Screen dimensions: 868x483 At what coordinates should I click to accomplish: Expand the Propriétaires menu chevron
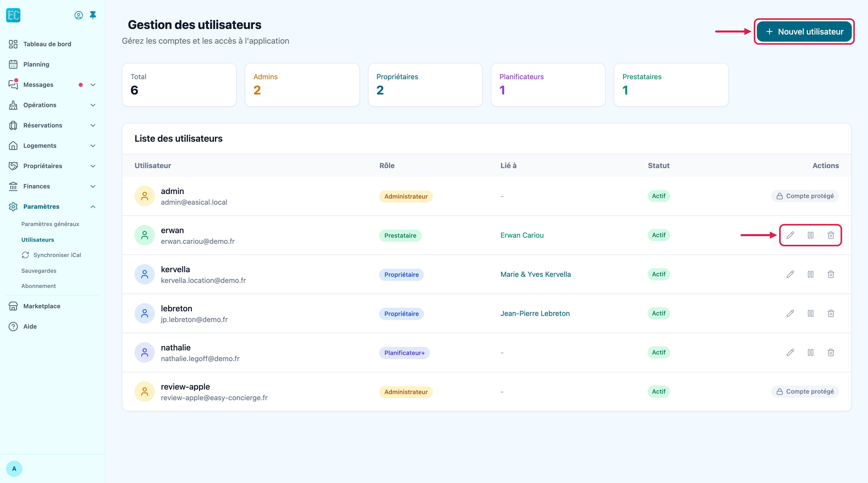click(x=93, y=166)
